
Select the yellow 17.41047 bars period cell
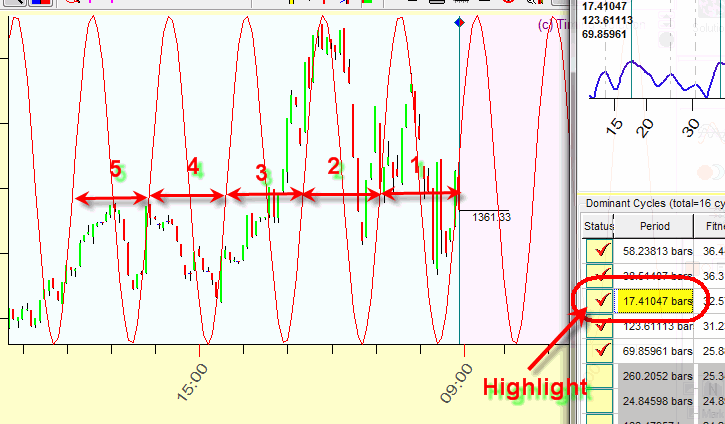pos(654,300)
